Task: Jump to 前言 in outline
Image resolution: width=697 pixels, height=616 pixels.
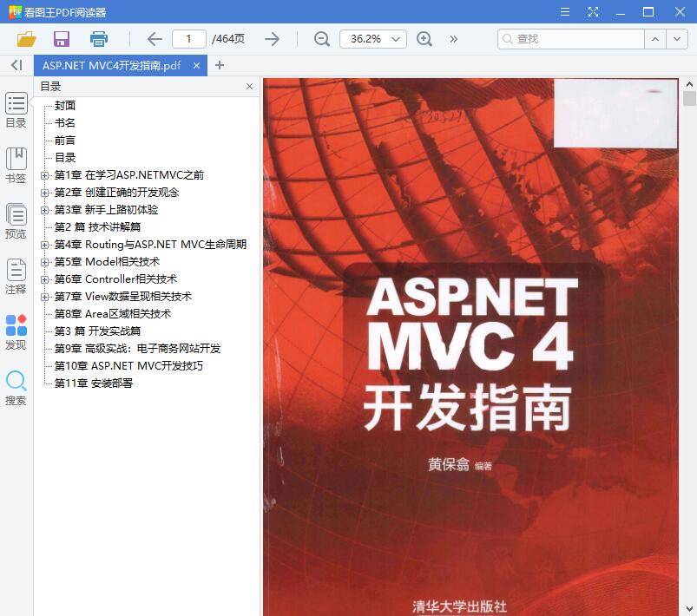Action: [65, 140]
